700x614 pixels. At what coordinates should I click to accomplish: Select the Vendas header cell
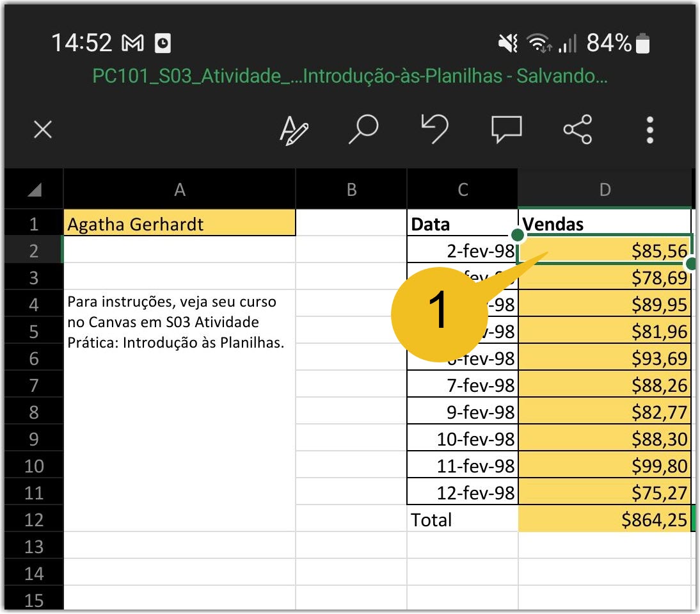click(605, 223)
